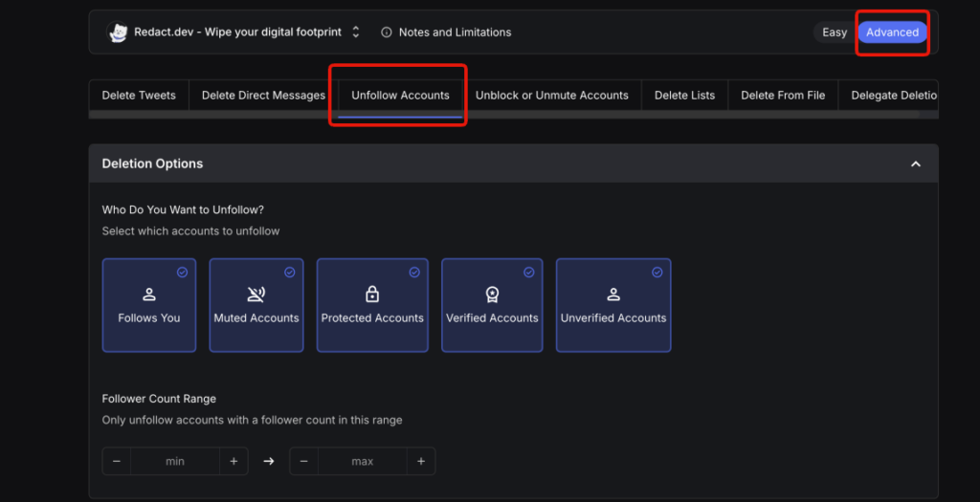Screen dimensions: 980x502
Task: Click the checkmark on Muted Accounts card
Action: (x=289, y=273)
